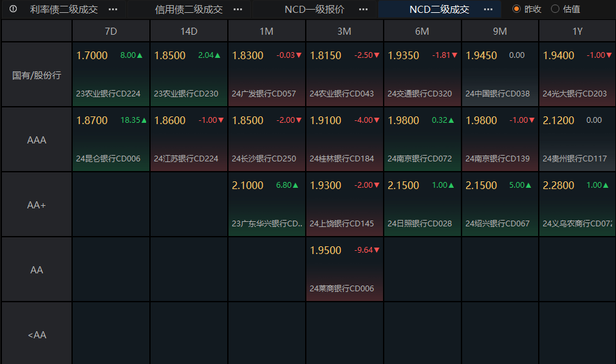This screenshot has width=616, height=364.
Task: Click the 9M column header
Action: pyautogui.click(x=499, y=31)
